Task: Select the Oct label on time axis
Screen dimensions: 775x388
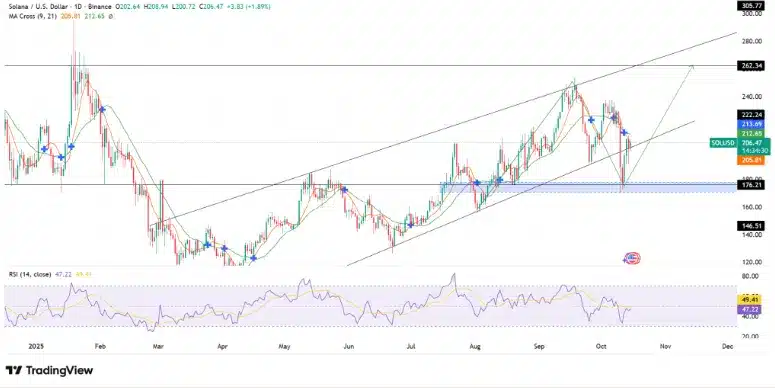Action: click(x=601, y=346)
